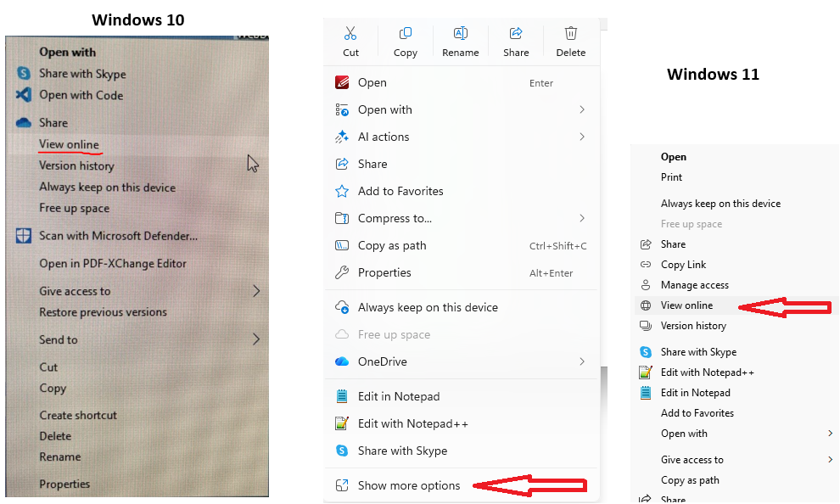The width and height of the screenshot is (840, 504).
Task: Choose Cut in the Windows 10 menu
Action: tap(48, 367)
